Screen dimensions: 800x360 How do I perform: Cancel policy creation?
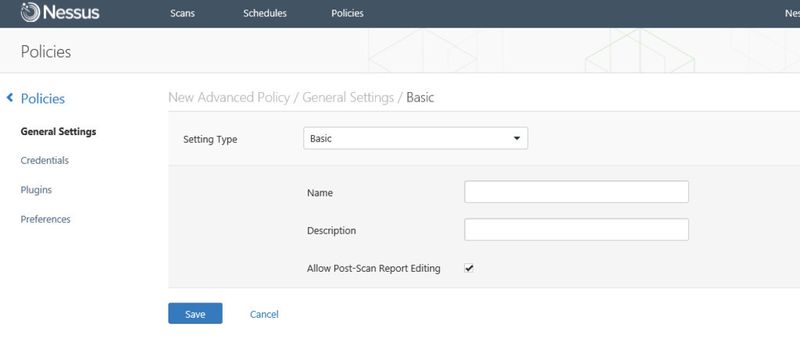click(264, 314)
